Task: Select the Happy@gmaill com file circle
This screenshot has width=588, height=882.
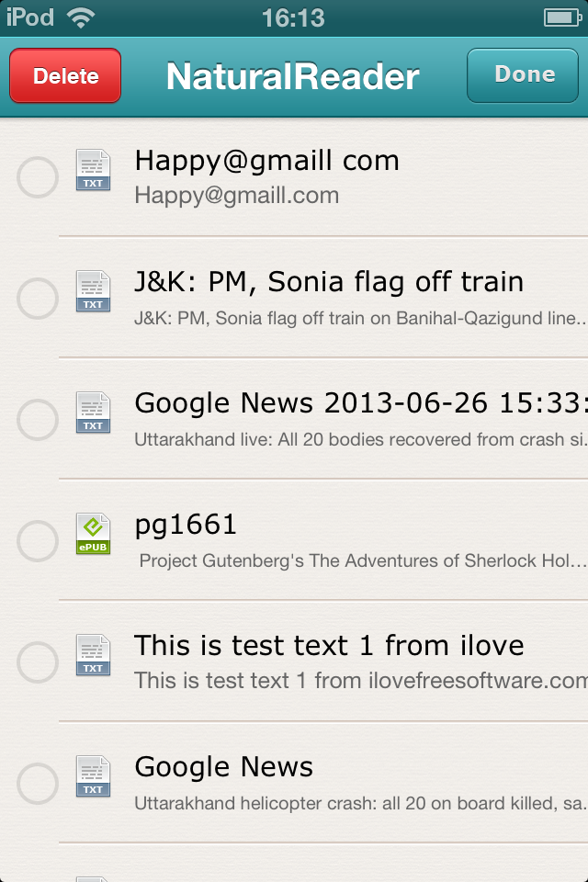Action: coord(38,176)
